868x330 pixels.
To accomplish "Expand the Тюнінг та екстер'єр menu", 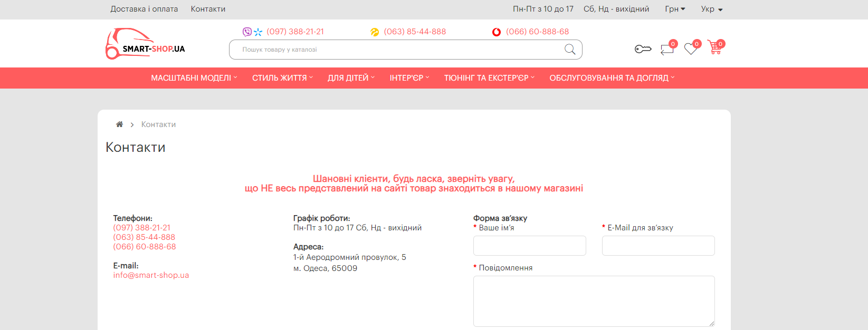I will coord(489,78).
